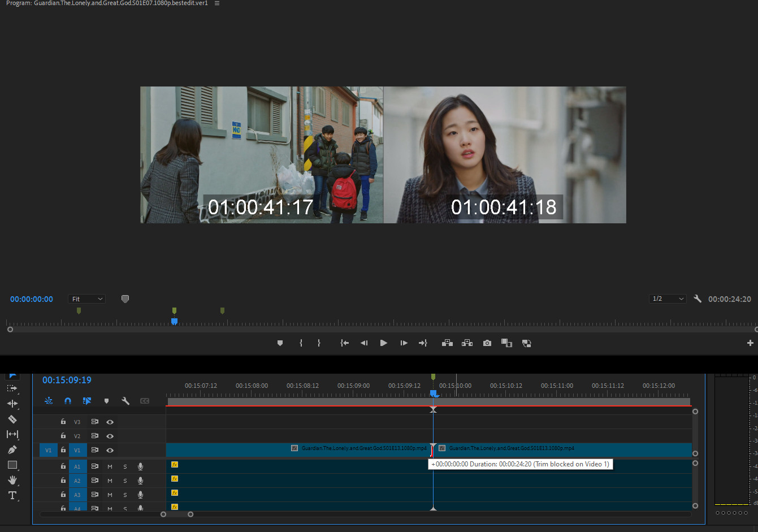Open the button editor plus icon
Viewport: 758px width, 532px height.
pyautogui.click(x=750, y=343)
